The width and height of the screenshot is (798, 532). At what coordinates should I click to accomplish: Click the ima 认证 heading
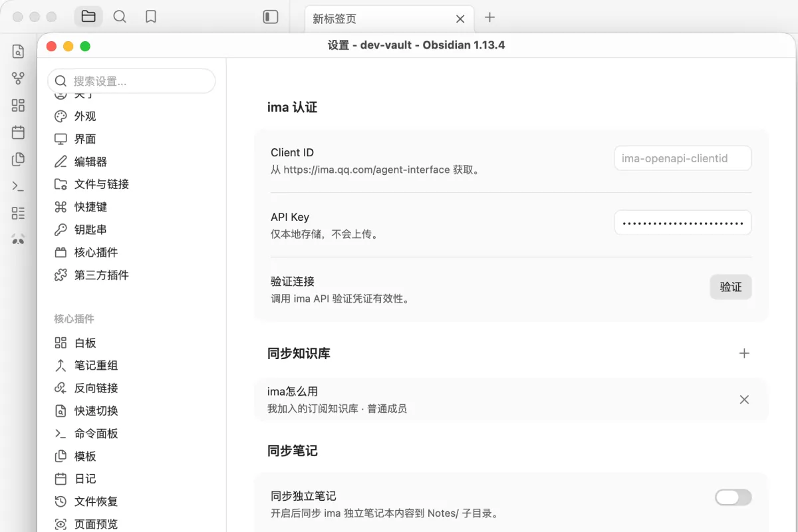(x=292, y=107)
